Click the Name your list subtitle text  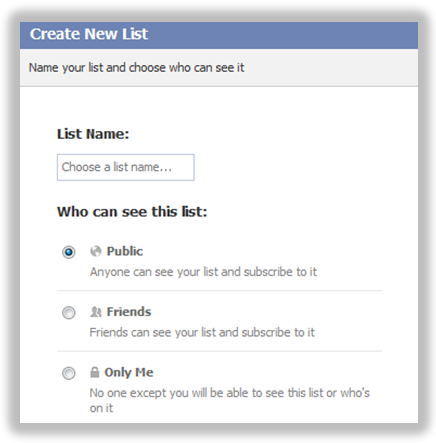point(136,68)
